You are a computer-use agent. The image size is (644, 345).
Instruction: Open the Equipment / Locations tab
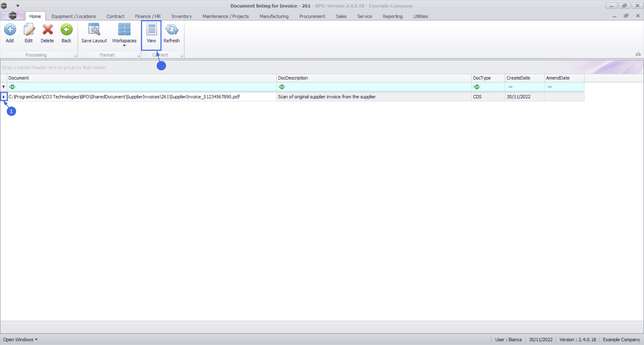[73, 16]
